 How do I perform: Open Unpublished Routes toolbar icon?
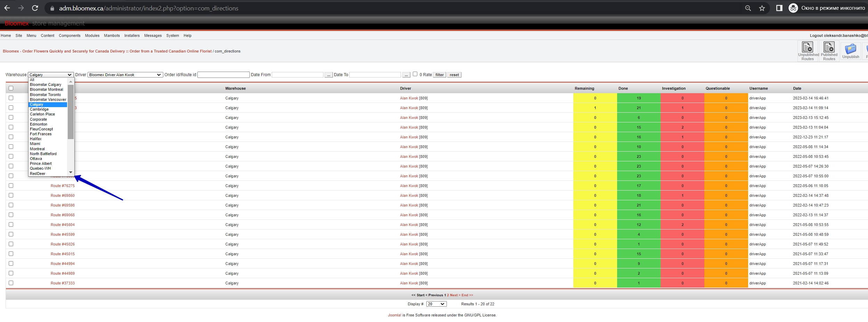[808, 51]
